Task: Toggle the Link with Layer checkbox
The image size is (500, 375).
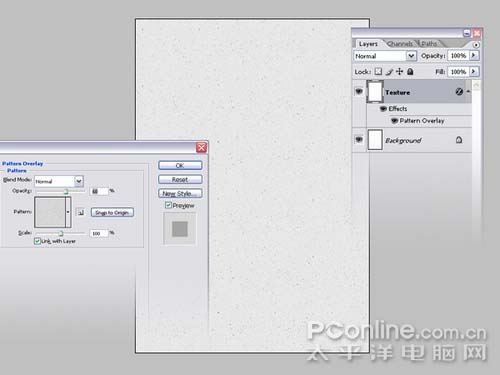Action: (x=37, y=241)
